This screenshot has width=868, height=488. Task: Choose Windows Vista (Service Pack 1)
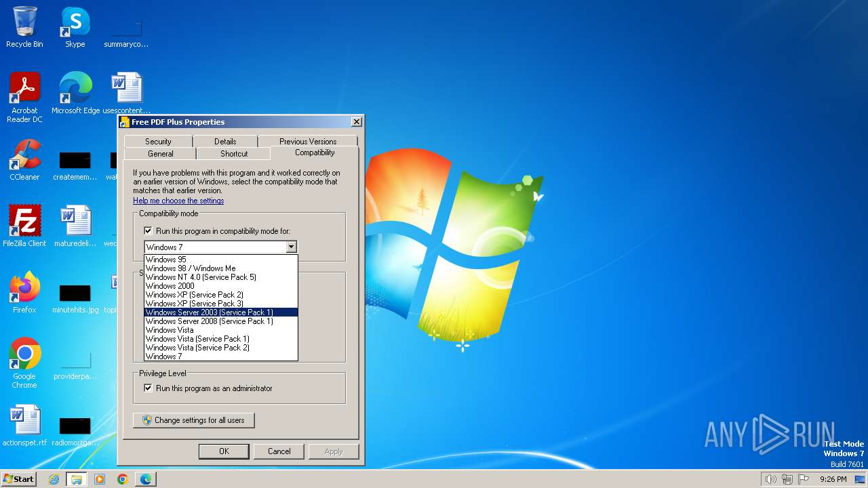220,339
